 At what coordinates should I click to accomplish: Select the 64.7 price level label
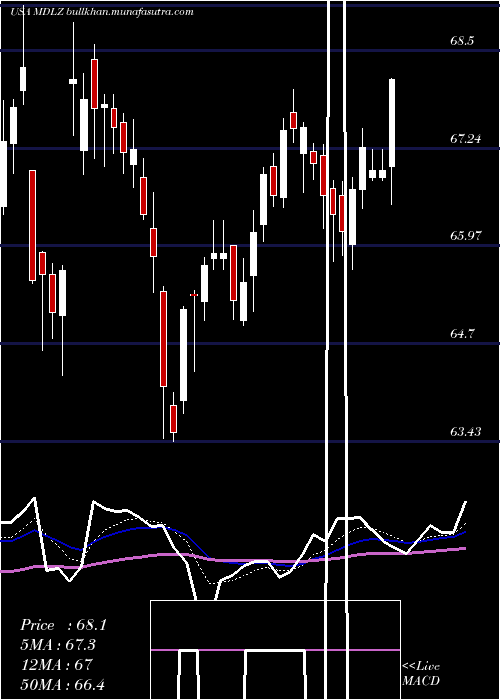point(462,333)
